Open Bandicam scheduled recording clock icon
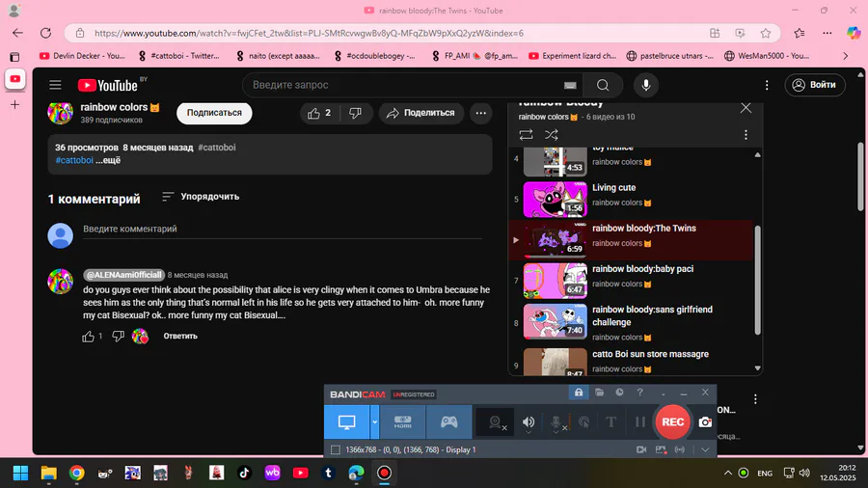Viewport: 868px width, 488px height. pyautogui.click(x=619, y=393)
